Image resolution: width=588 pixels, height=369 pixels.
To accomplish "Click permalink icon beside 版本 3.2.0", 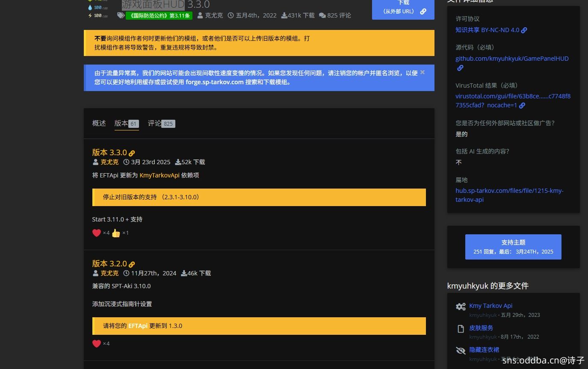I will point(132,264).
